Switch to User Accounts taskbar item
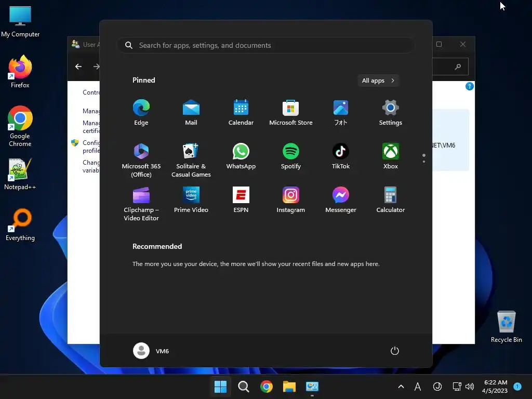532x399 pixels. (x=312, y=387)
